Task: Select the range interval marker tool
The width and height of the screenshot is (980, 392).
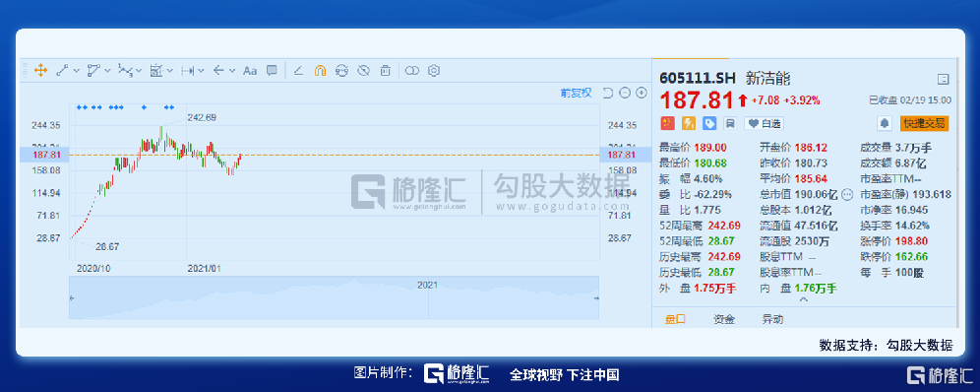Action: [188, 71]
